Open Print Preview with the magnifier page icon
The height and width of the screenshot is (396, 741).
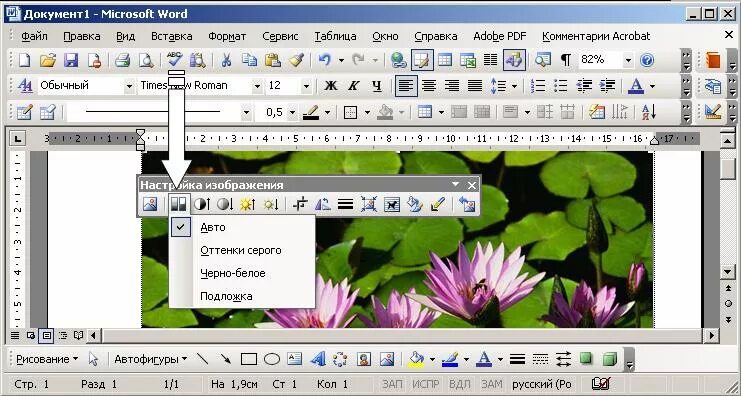point(146,60)
